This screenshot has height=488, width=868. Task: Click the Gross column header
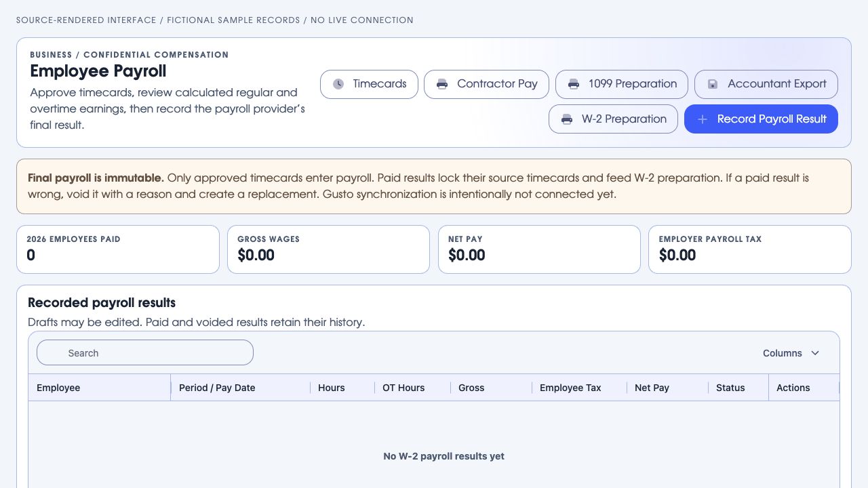491,388
